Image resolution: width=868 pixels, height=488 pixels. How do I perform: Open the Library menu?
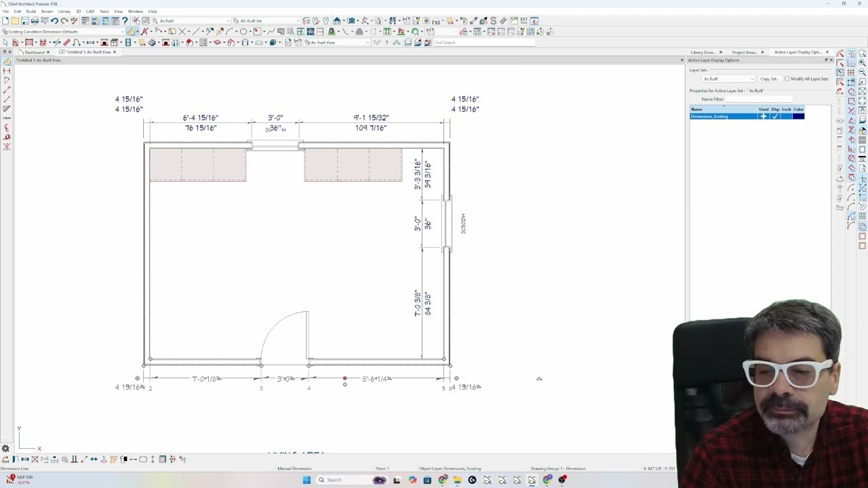pos(64,12)
